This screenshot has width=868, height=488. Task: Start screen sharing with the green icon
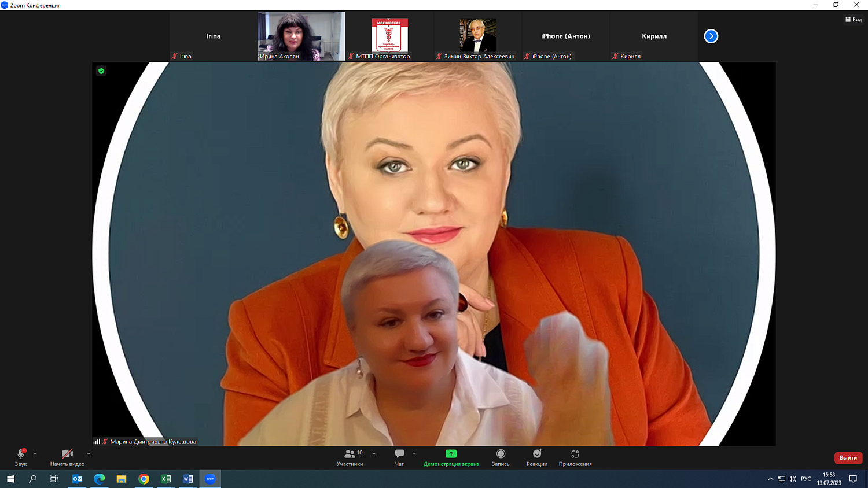pyautogui.click(x=451, y=454)
